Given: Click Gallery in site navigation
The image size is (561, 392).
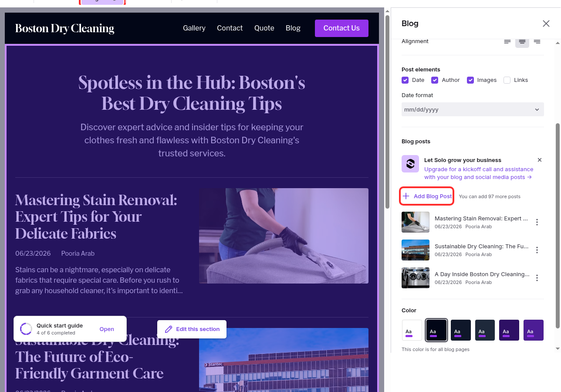Looking at the screenshot, I should [x=194, y=28].
